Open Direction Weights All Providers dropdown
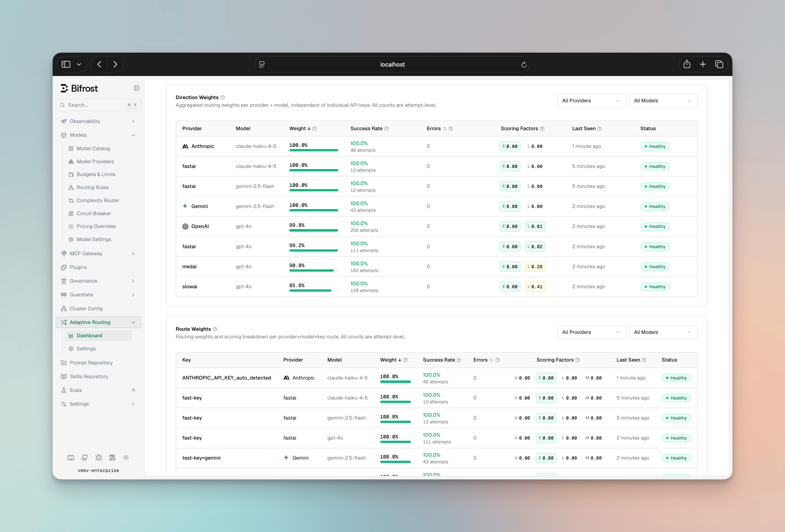The image size is (785, 532). pyautogui.click(x=591, y=101)
